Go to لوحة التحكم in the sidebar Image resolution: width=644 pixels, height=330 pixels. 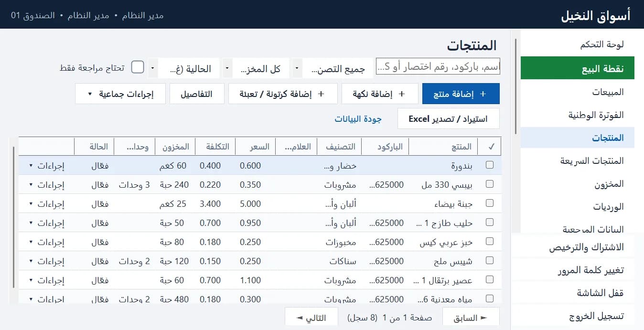pyautogui.click(x=578, y=44)
